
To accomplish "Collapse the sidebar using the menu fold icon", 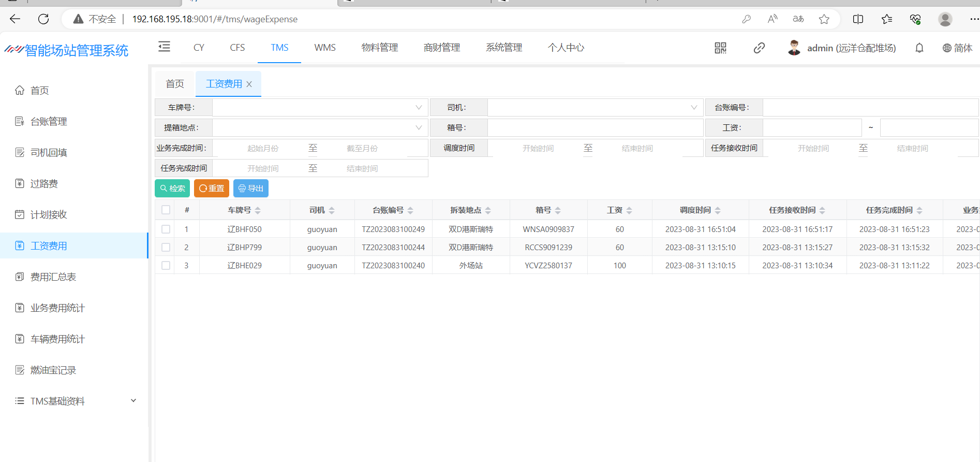I will coord(164,47).
